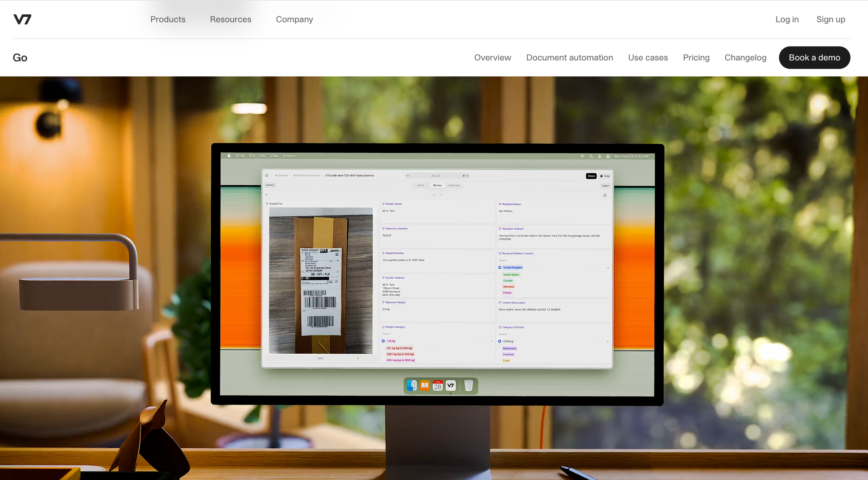Click the Share button in the toolbar
Viewport: 868px width, 480px height.
pos(591,176)
